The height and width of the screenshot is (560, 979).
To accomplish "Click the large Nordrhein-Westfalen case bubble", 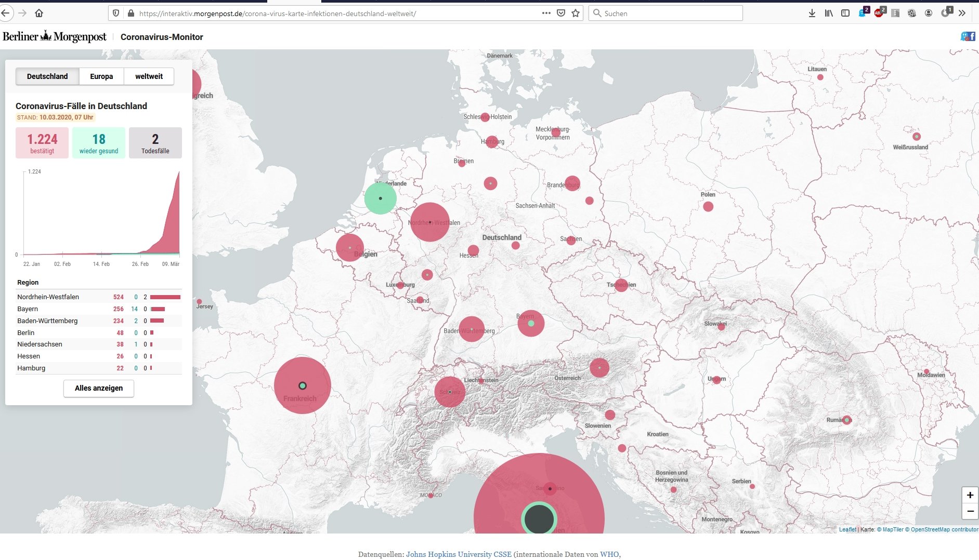I will click(429, 222).
